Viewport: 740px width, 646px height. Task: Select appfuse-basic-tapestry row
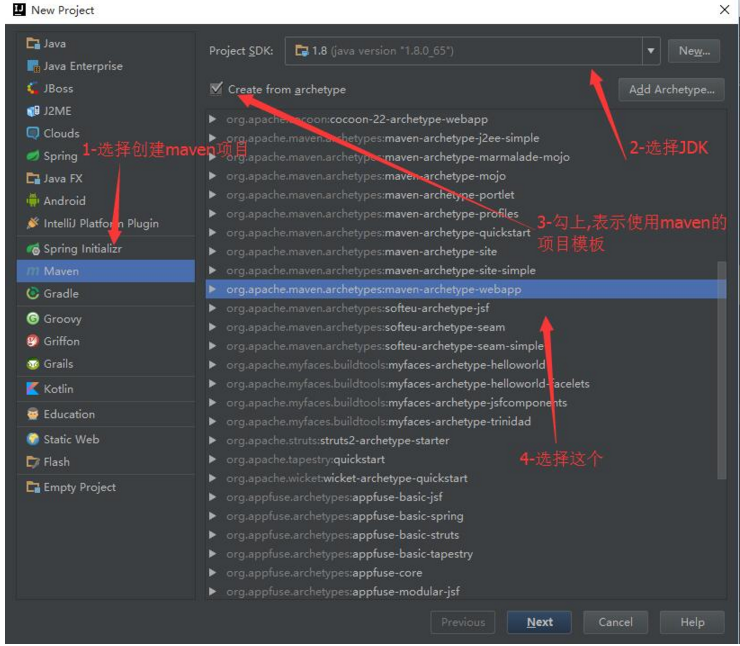[x=466, y=554]
